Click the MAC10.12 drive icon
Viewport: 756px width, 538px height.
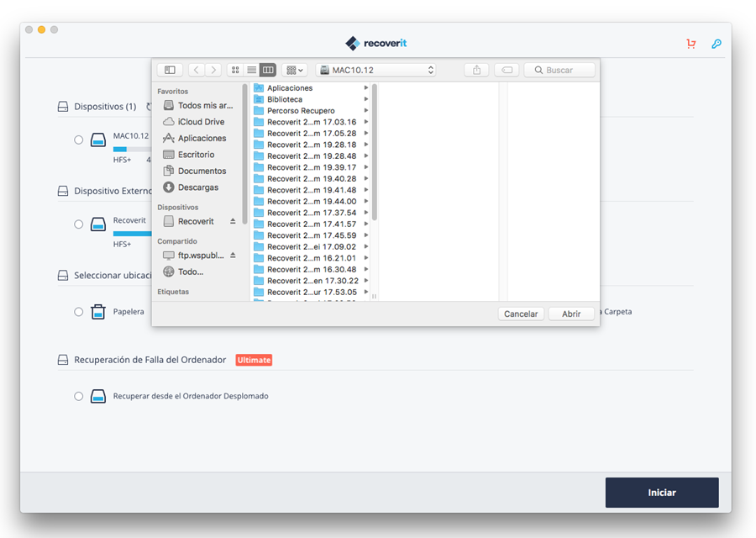point(98,140)
